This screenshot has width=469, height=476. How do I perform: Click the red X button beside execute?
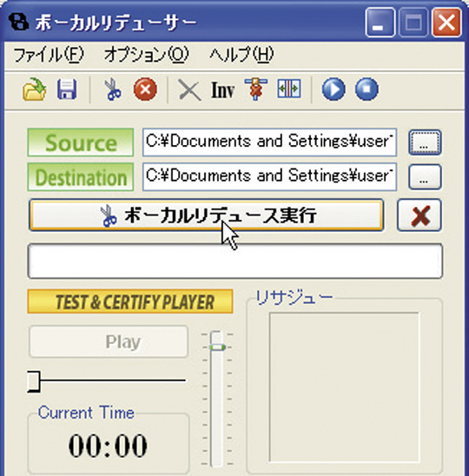[x=419, y=215]
